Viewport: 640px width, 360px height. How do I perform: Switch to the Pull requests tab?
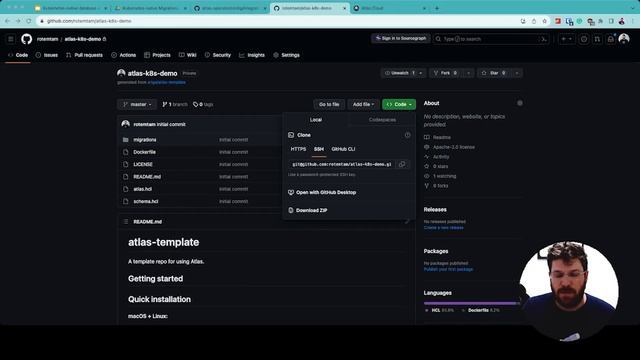coord(84,55)
